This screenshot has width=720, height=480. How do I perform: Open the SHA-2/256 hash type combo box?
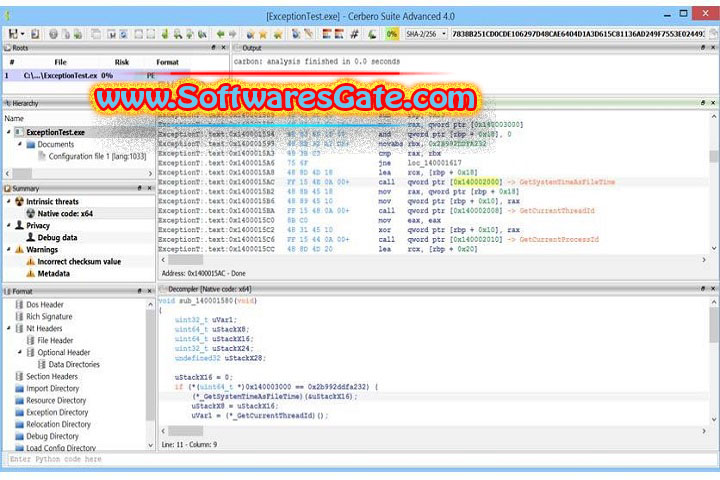425,34
